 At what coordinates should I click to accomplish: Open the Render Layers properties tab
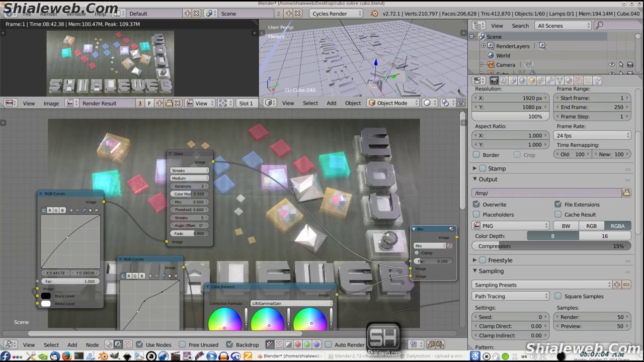click(x=503, y=80)
